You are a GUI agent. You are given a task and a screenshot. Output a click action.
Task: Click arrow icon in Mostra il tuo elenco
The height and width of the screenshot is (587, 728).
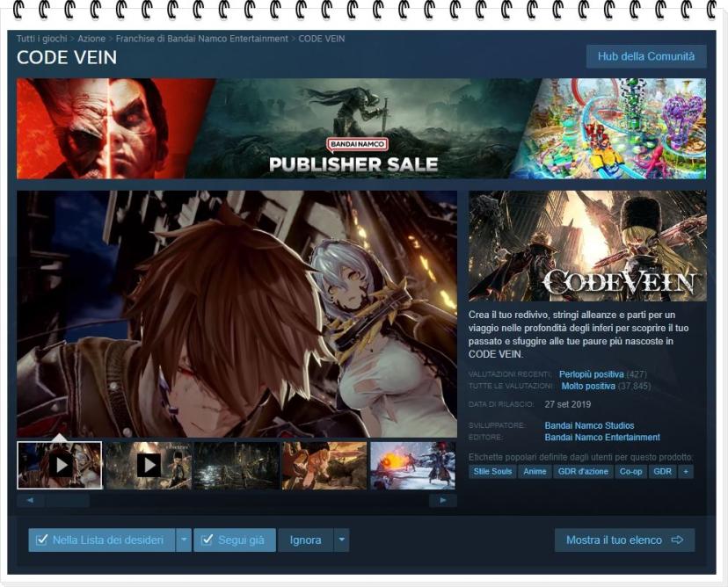click(x=677, y=540)
